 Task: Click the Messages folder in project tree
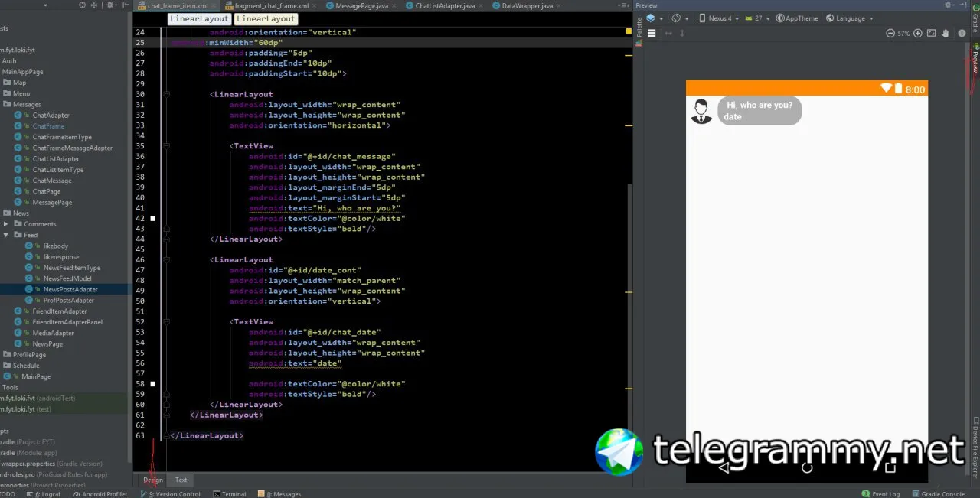[27, 105]
